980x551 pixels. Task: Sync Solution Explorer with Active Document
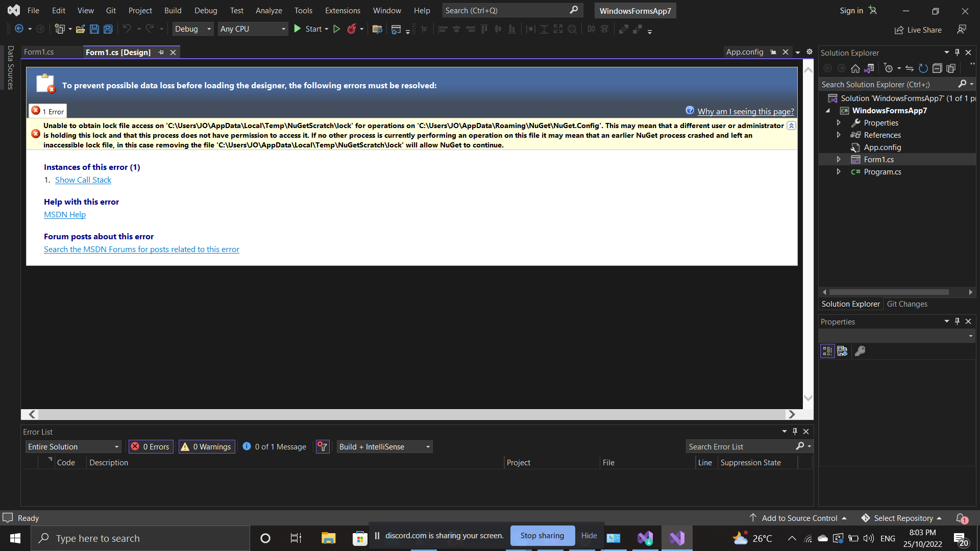(910, 68)
